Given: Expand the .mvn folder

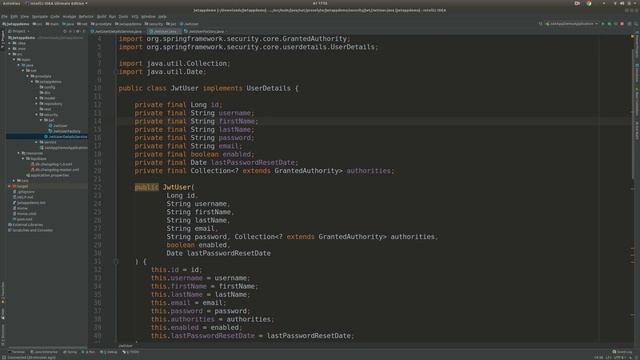Looking at the screenshot, I should tap(9, 49).
